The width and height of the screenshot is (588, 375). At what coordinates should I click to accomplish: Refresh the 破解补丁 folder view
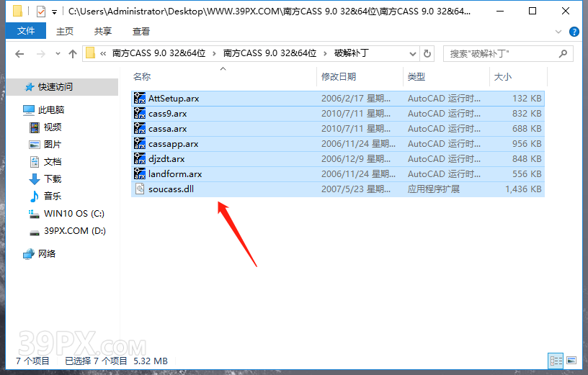pos(427,53)
